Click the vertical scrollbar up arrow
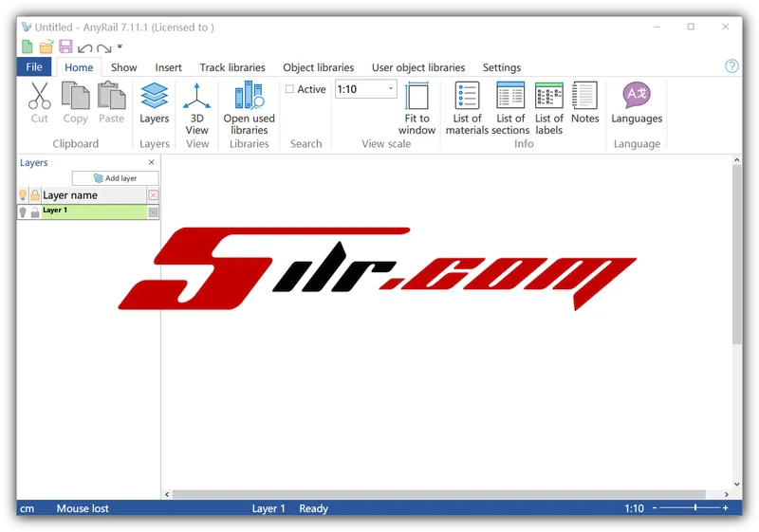Screen dimensions: 759x532 pos(737,160)
